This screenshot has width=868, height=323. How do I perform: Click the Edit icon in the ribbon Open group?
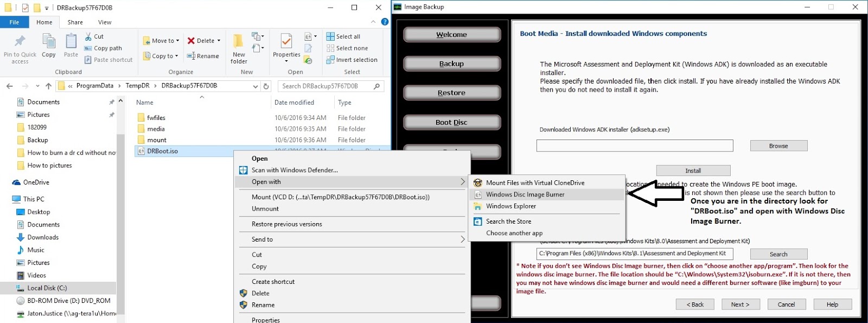pos(308,48)
